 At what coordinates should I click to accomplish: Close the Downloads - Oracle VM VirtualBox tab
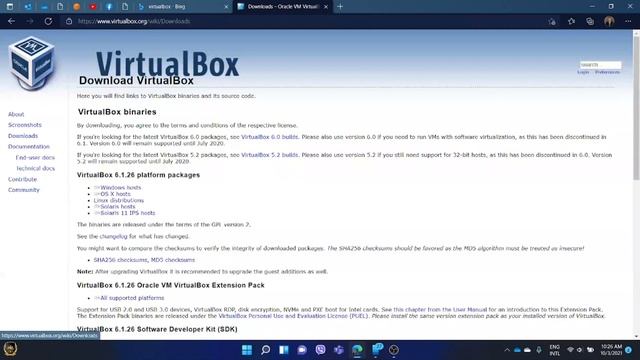click(x=326, y=7)
